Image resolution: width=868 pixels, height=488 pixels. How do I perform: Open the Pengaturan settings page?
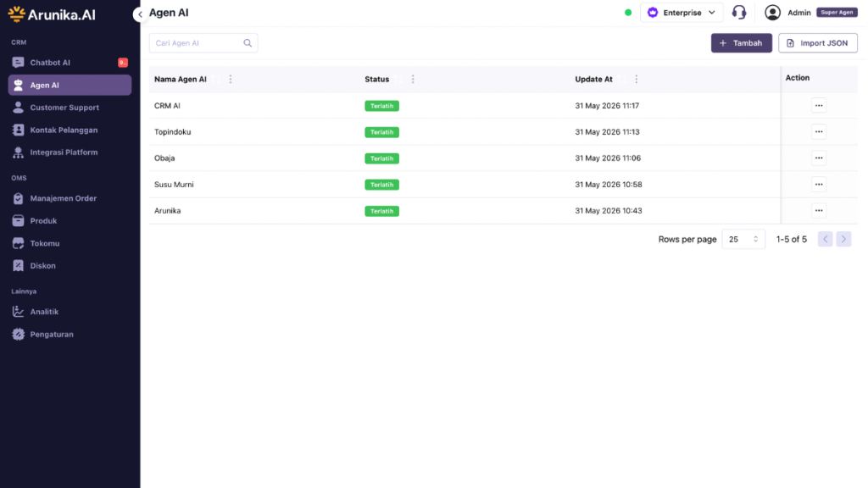70,334
